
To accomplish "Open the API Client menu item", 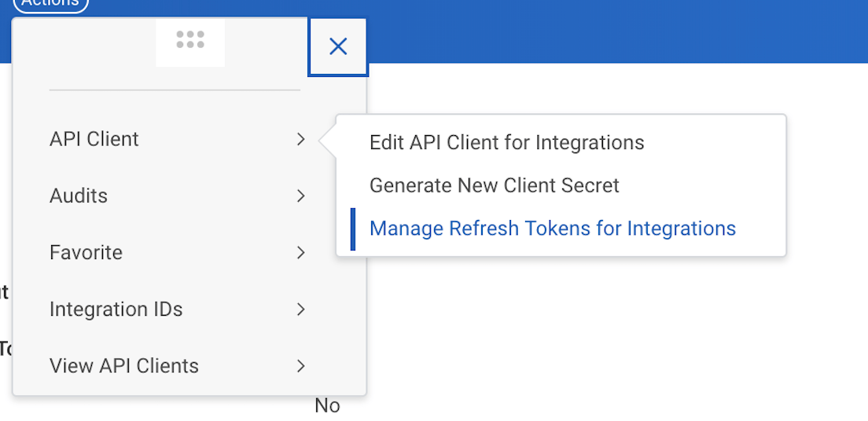I will coord(177,139).
